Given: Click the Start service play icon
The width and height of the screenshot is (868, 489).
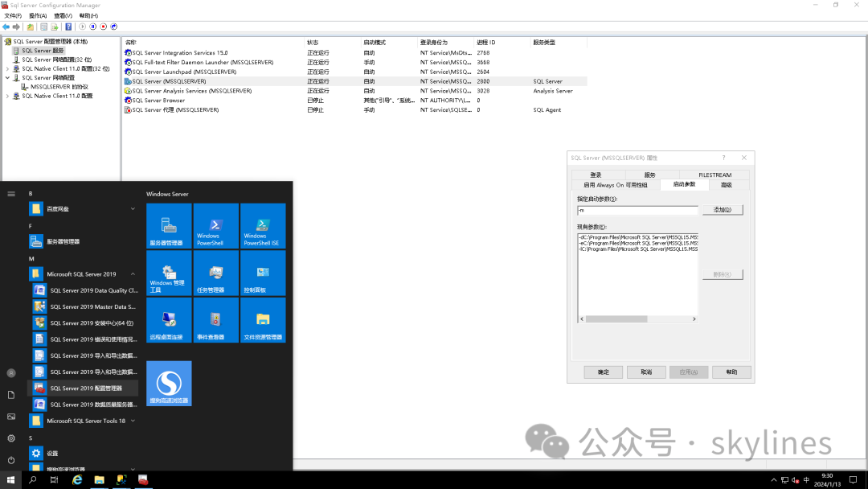Looking at the screenshot, I should point(83,27).
